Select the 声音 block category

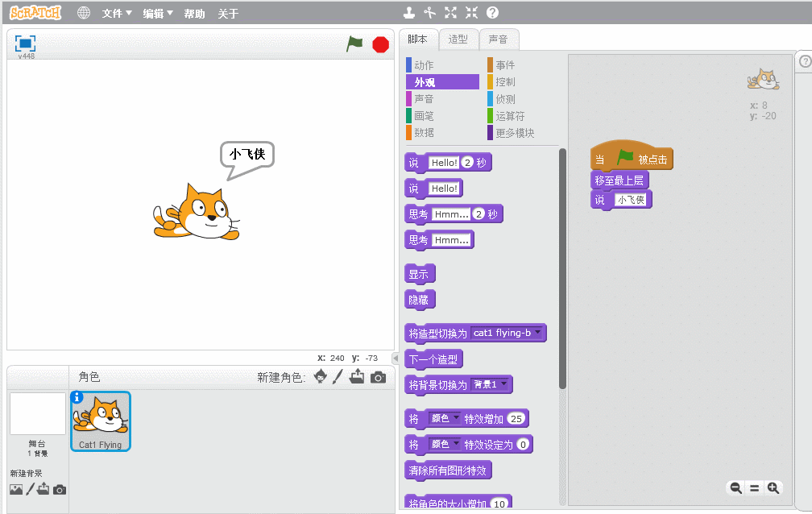click(x=443, y=99)
